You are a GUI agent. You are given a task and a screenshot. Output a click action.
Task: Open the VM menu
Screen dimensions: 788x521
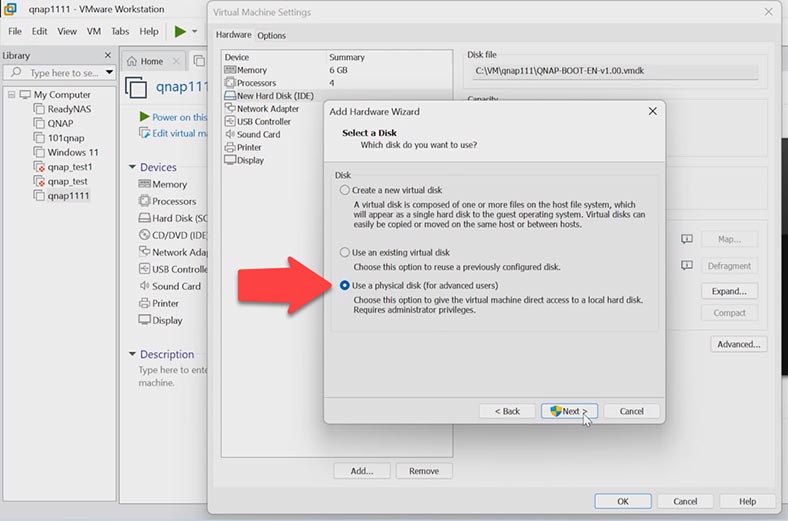[x=93, y=31]
